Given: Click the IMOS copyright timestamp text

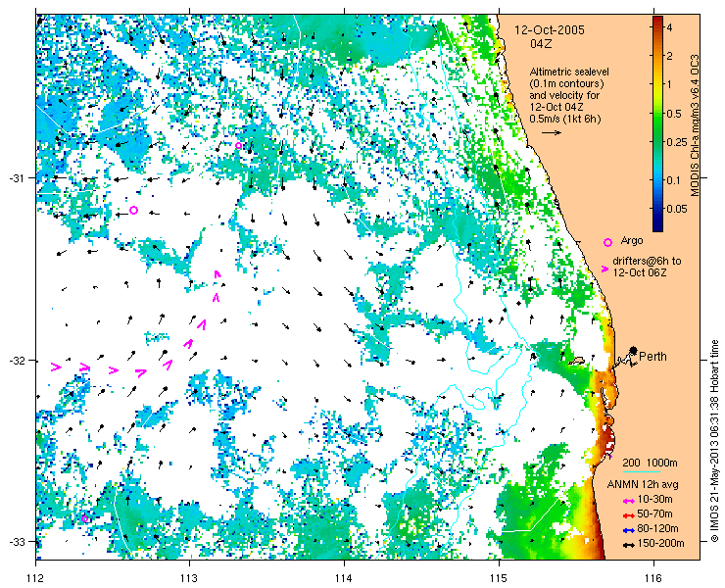Looking at the screenshot, I should [x=715, y=440].
